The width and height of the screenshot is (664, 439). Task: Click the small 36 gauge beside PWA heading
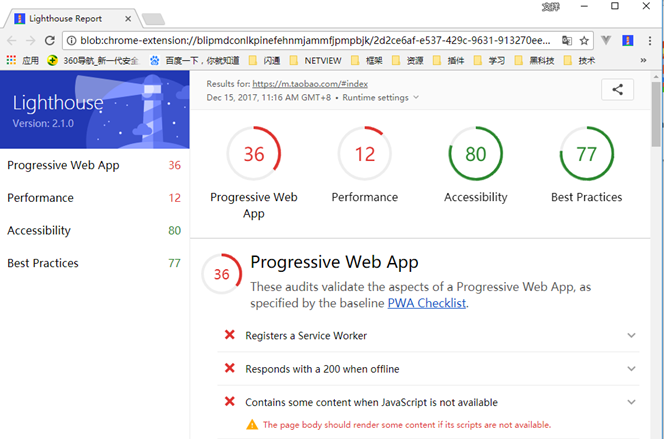pos(221,274)
